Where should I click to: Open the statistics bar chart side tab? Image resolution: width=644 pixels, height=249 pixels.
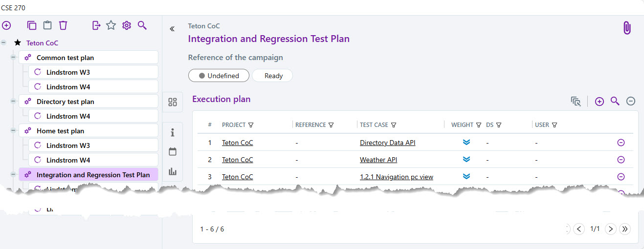coord(172,171)
